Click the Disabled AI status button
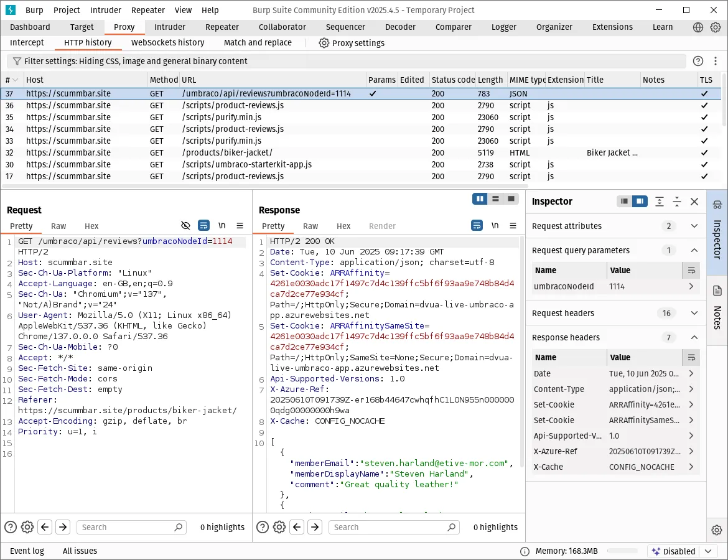 673,552
